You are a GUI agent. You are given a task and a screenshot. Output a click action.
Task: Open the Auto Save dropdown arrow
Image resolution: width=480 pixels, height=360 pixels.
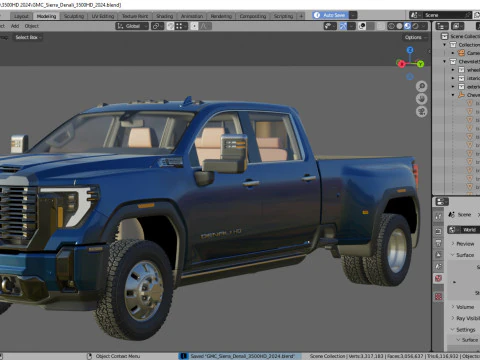pos(353,15)
